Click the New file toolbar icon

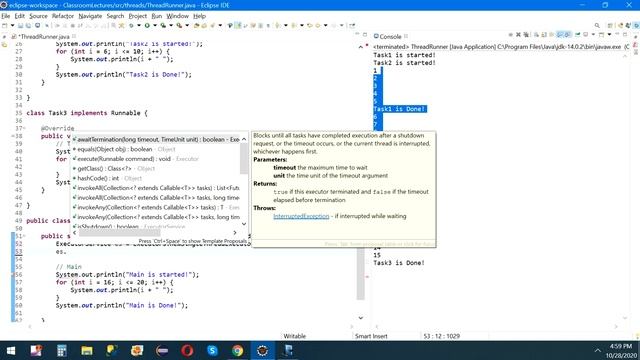click(5, 25)
